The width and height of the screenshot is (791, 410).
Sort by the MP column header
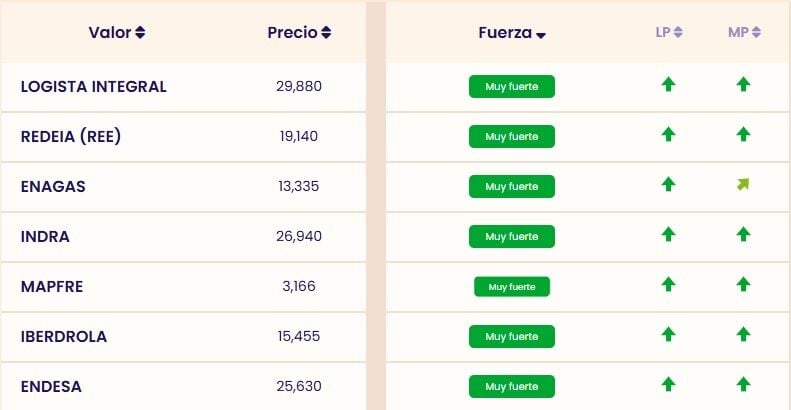click(744, 32)
